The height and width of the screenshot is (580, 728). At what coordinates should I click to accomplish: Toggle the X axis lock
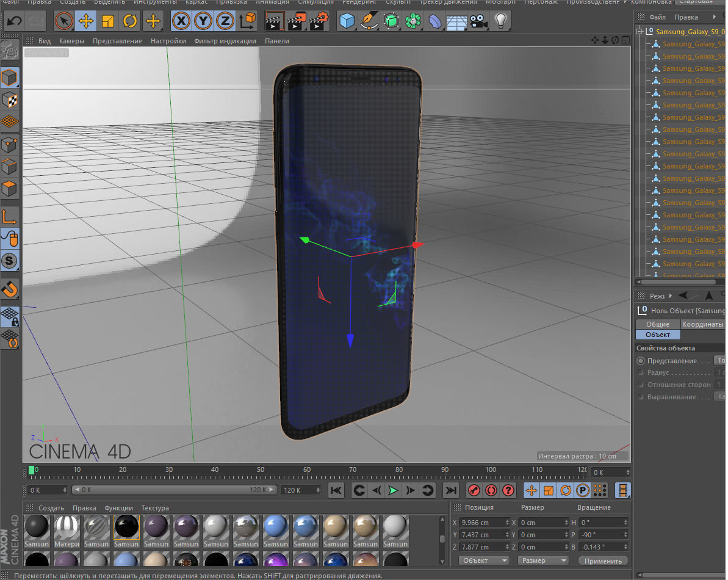pyautogui.click(x=181, y=21)
